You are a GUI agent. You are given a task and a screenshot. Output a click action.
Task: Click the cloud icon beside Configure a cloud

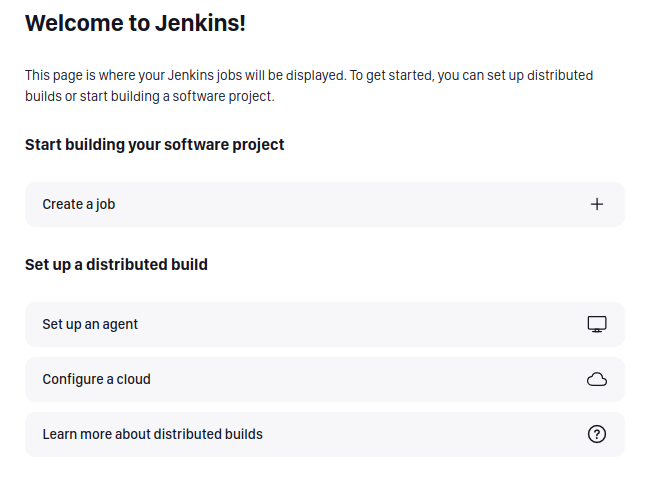(x=597, y=379)
